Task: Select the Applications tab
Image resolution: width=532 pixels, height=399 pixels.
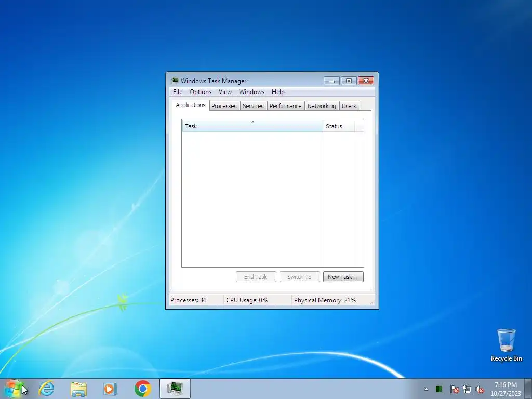Action: [x=191, y=105]
